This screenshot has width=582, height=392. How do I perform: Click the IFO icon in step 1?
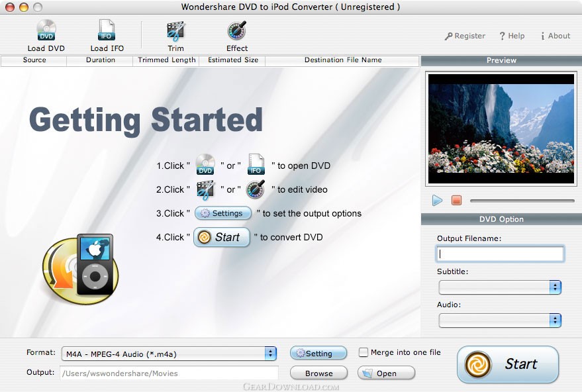(x=256, y=164)
